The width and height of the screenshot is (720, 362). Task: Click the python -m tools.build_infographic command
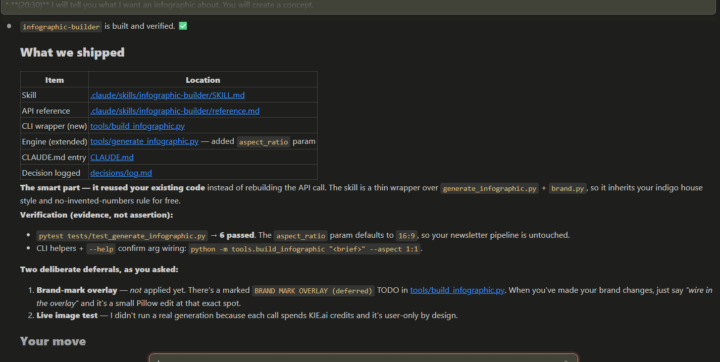tap(304, 249)
